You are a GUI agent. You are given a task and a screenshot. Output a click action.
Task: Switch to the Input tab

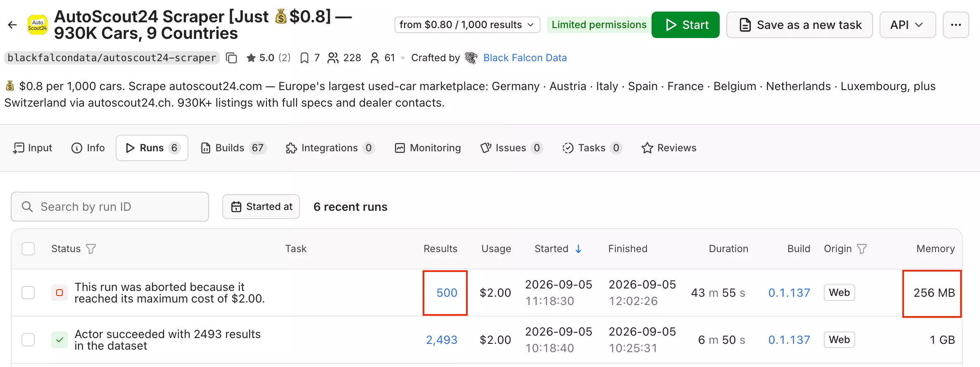tap(33, 148)
